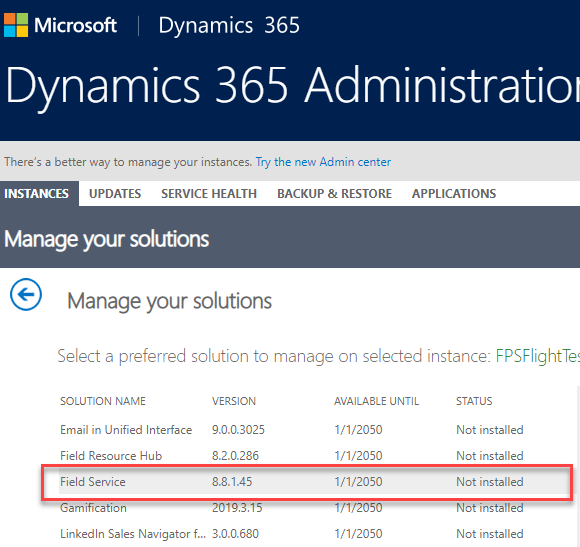The image size is (580, 547).
Task: Open the Instances tab
Action: tap(36, 193)
